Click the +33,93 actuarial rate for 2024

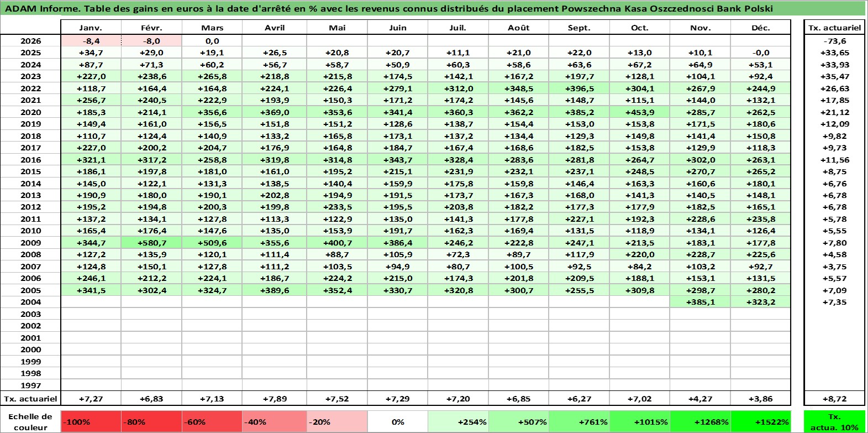tap(834, 65)
